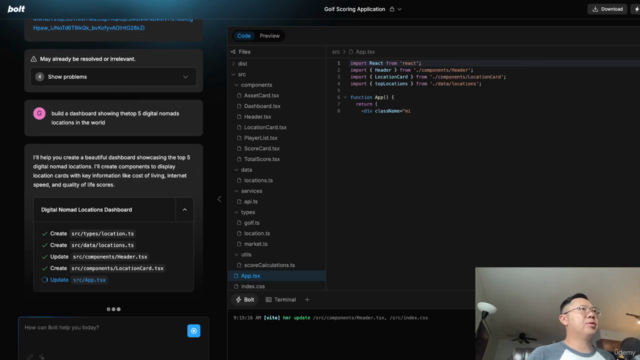Click Digital Nomad Locations Dashboard title

click(87, 210)
